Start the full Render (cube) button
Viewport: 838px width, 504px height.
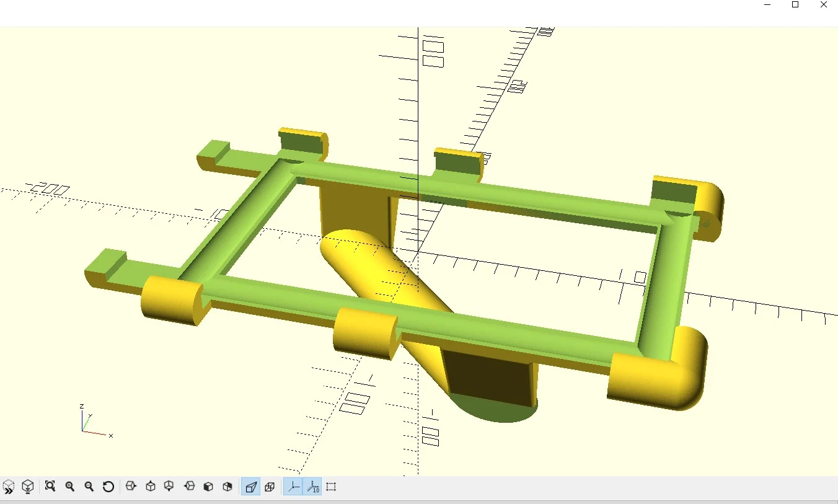pos(28,487)
